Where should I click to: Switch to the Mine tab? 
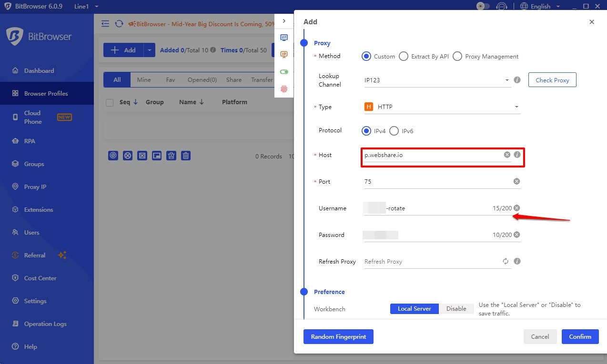[x=144, y=80]
